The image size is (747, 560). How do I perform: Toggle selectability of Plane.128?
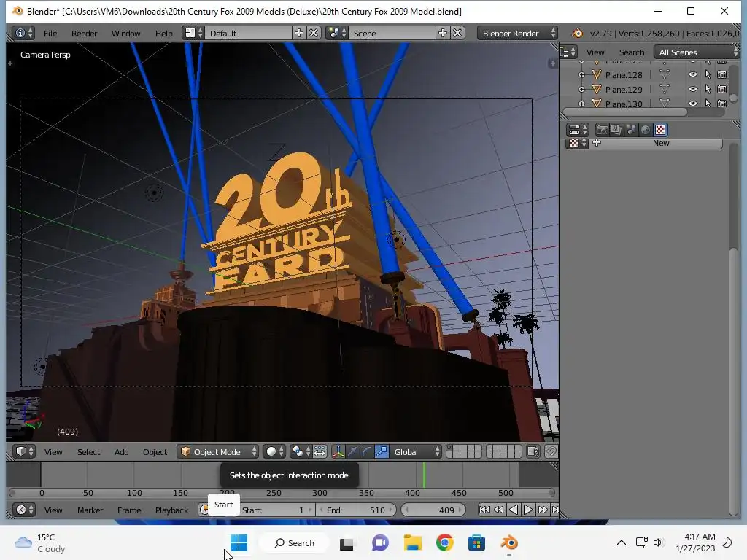point(708,74)
